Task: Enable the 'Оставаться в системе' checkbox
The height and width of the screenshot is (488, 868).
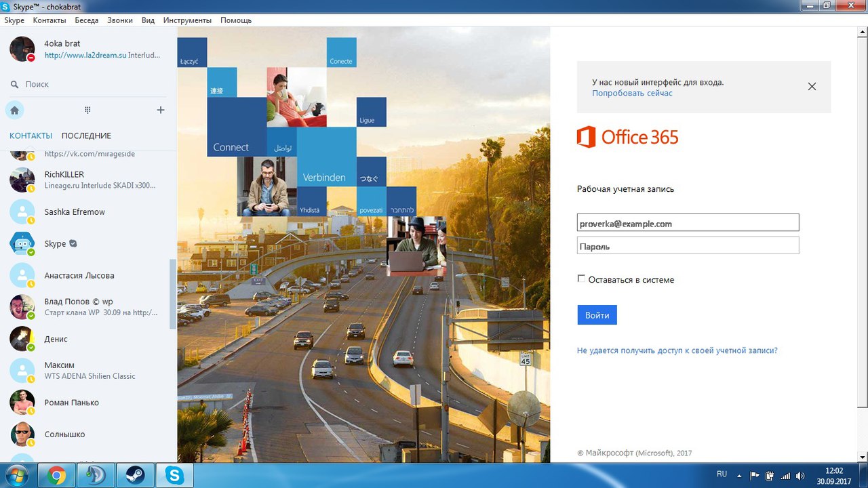Action: (x=581, y=279)
